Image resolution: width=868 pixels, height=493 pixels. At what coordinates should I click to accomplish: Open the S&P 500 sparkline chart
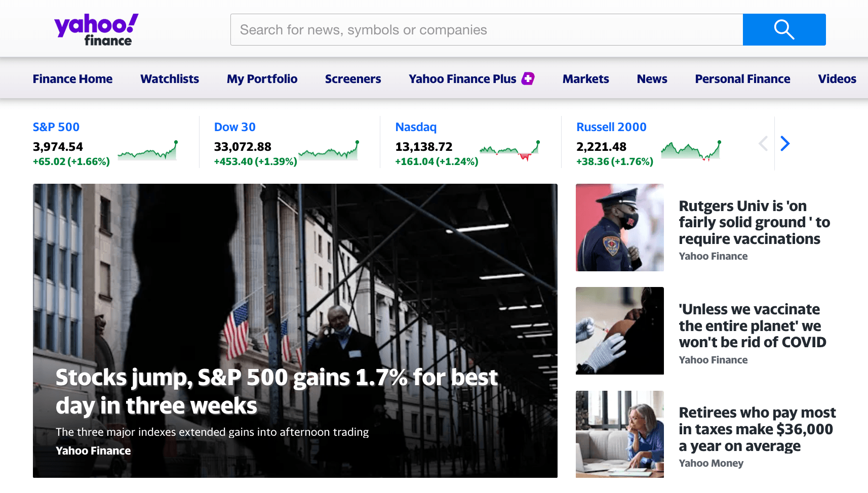point(147,151)
